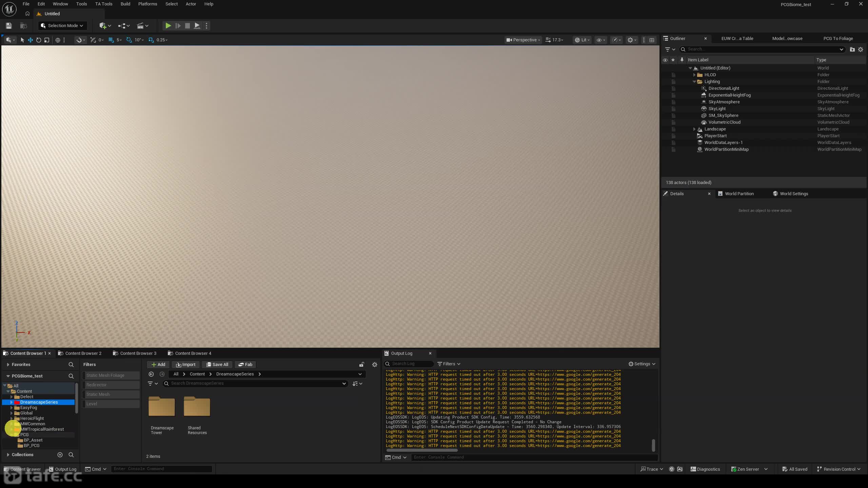Open the cinematics clapperboard menu
This screenshot has width=868, height=488.
142,26
